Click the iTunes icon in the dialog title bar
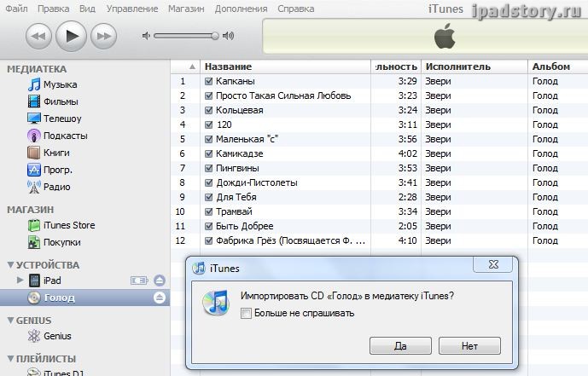Screen dimensions: 588x376 point(199,268)
